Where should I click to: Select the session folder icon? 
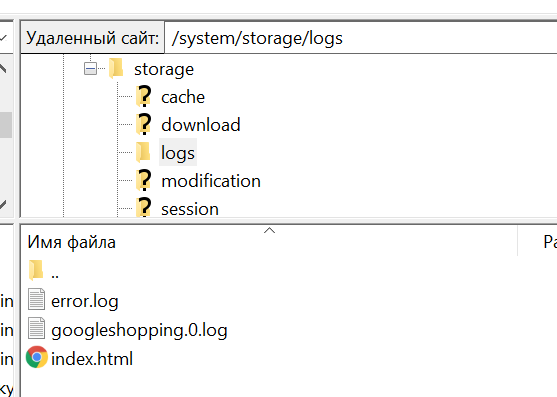pos(144,207)
